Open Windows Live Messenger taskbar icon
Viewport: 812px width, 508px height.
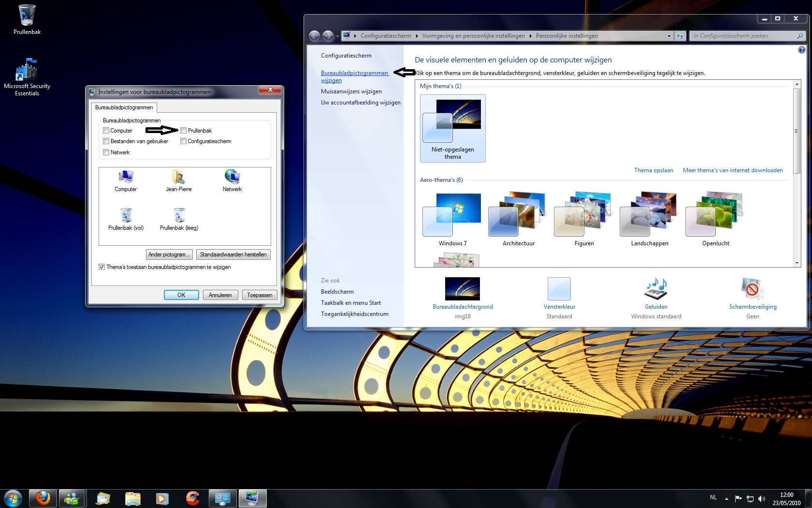[x=72, y=498]
